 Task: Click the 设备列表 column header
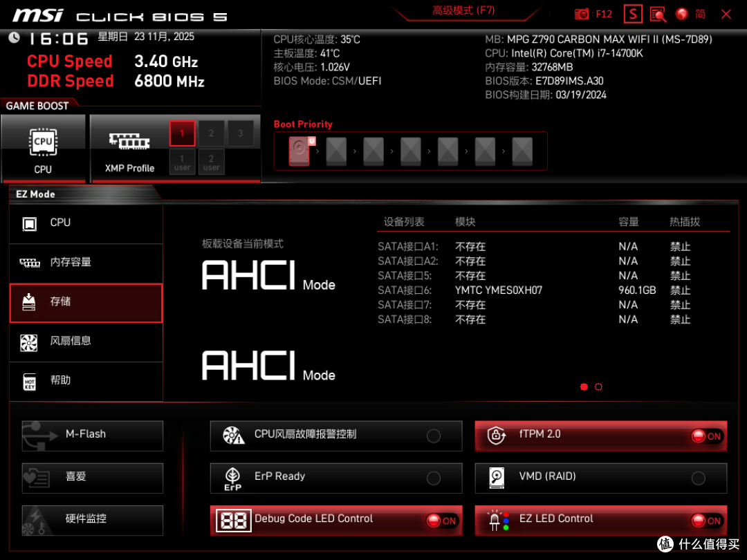[x=403, y=222]
